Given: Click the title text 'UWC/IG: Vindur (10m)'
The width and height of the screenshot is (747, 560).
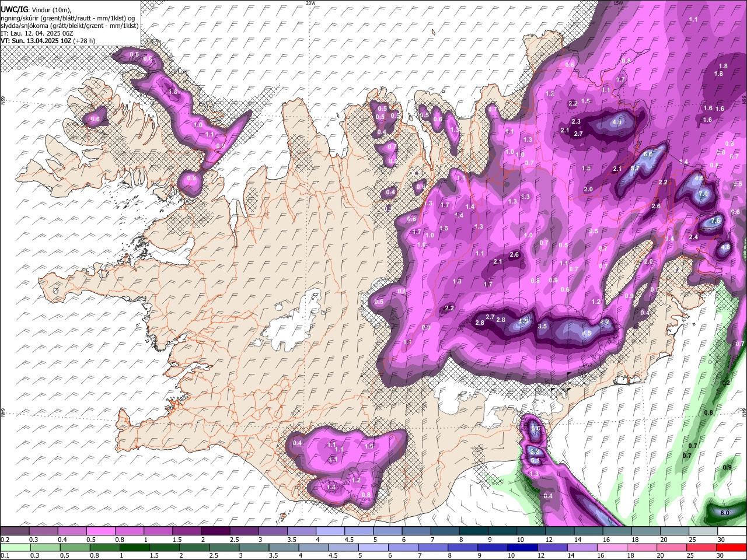Looking at the screenshot, I should click(36, 10).
